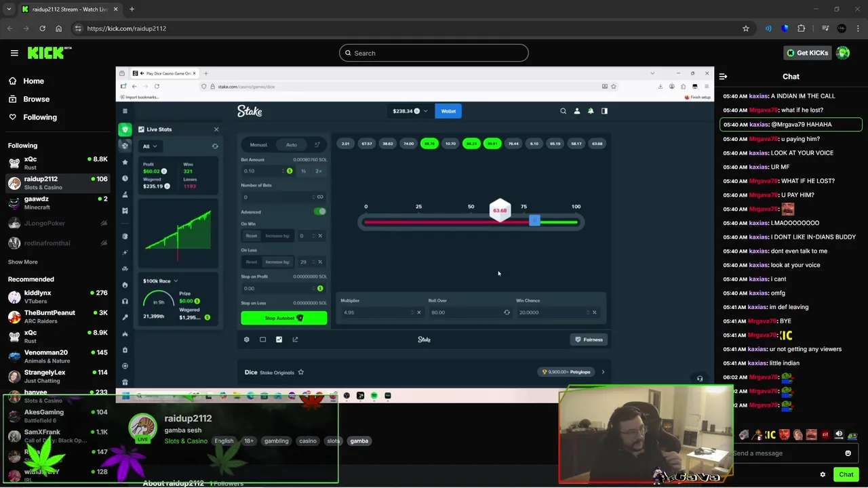
Task: Click Stake search magnifier icon
Action: coord(563,111)
